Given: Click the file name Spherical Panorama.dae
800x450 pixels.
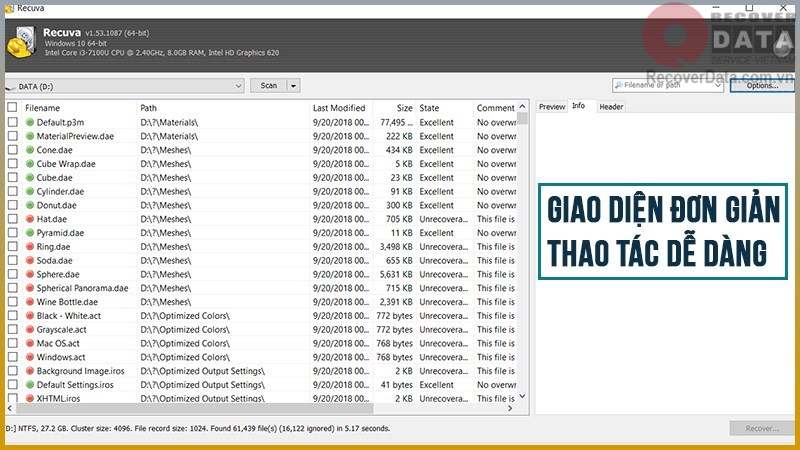Looking at the screenshot, I should [x=82, y=288].
